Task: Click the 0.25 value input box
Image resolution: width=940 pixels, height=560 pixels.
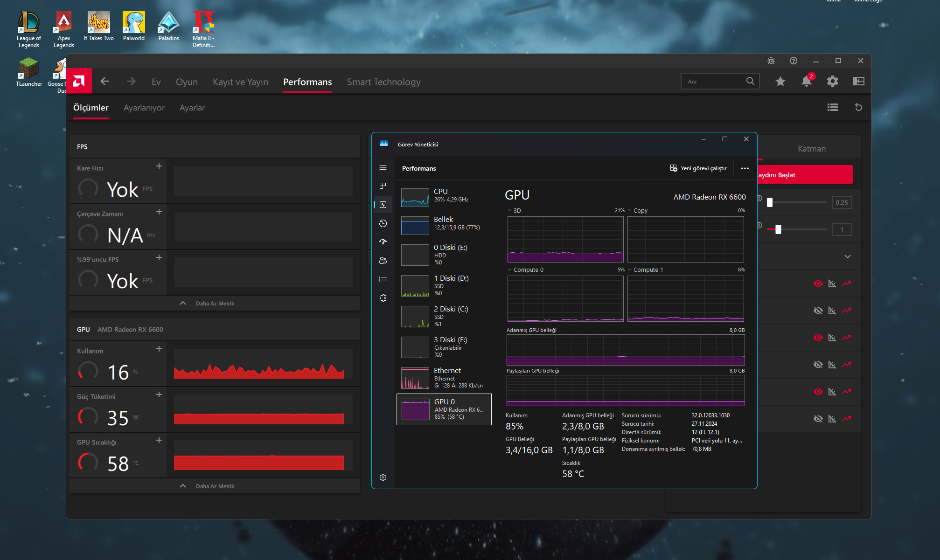Action: [x=842, y=202]
